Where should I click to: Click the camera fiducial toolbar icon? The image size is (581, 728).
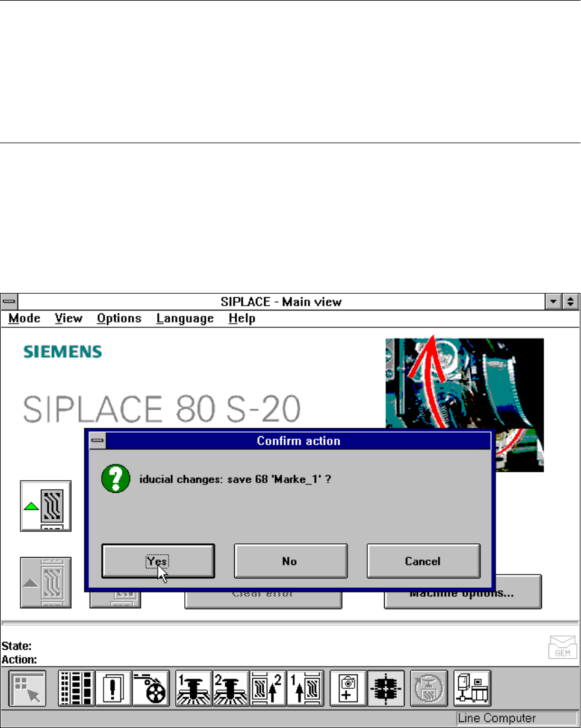[349, 689]
